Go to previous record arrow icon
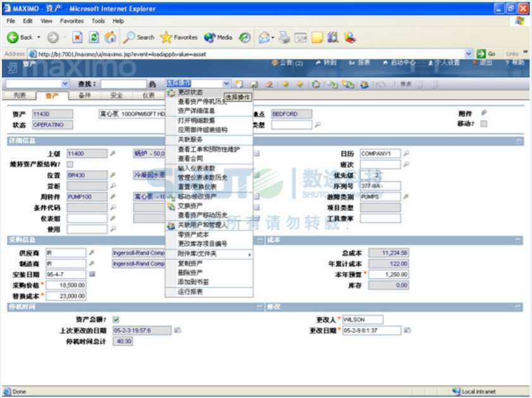 [286, 84]
